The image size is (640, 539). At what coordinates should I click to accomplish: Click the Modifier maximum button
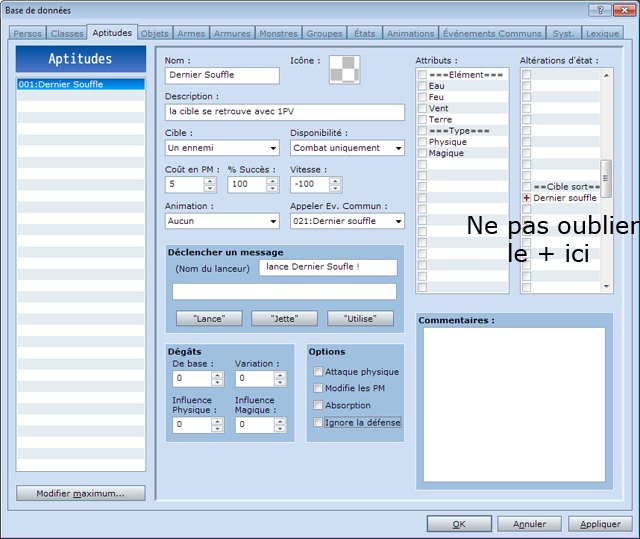coord(81,493)
